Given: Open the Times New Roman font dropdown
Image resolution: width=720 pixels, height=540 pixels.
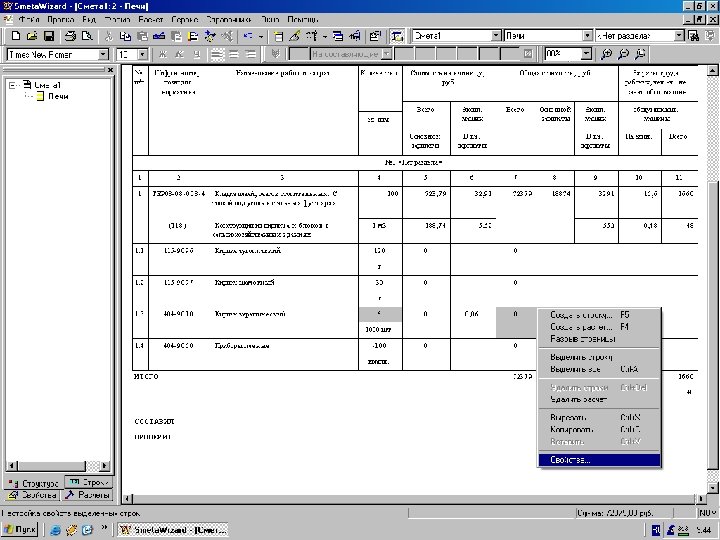Looking at the screenshot, I should 103,55.
